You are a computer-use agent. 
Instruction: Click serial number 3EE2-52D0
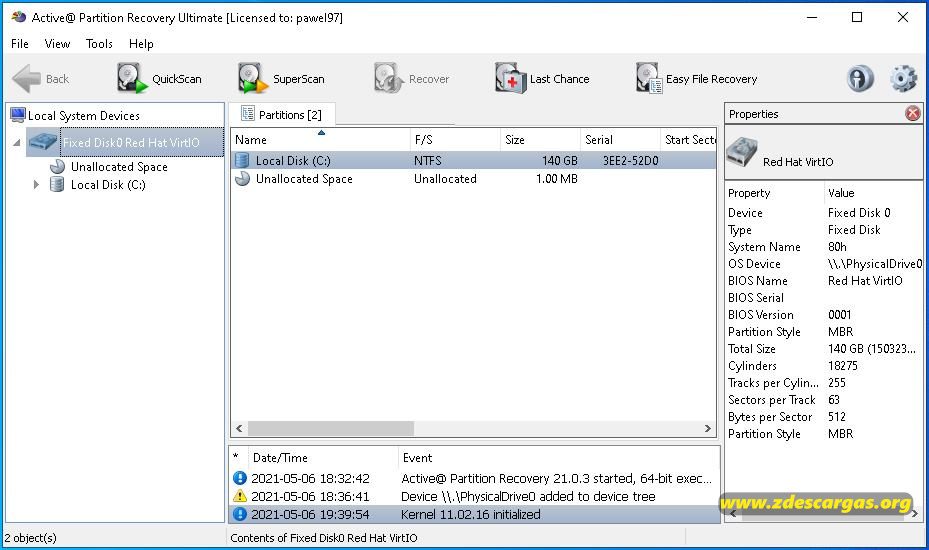tap(630, 161)
